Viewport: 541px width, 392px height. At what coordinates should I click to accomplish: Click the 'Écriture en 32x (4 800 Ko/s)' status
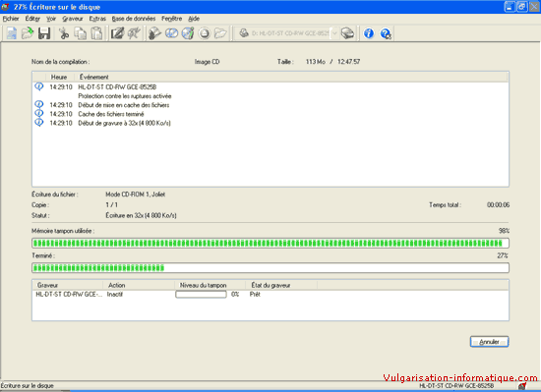[x=141, y=215]
